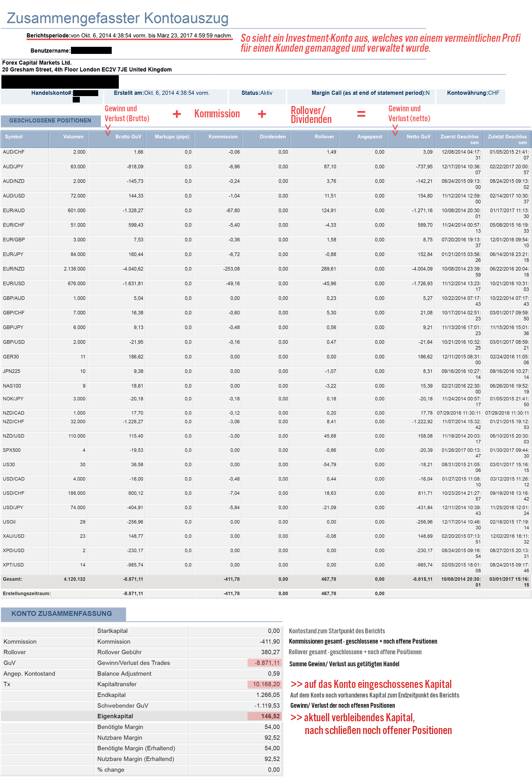The width and height of the screenshot is (532, 783).
Task: Click the GESCHLOSSENE POSITIONEN section tab
Action: coord(50,121)
